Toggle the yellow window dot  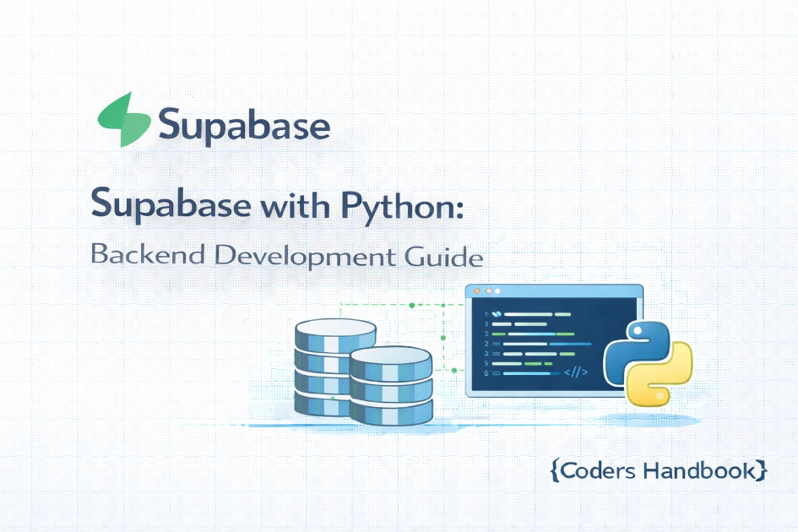(489, 291)
